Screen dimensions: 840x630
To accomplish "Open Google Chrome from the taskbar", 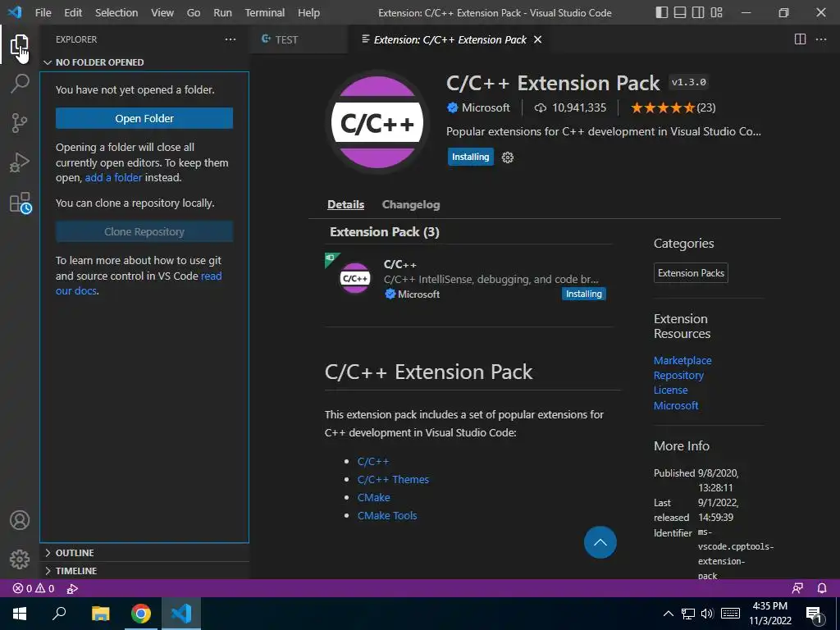I will pos(141,614).
